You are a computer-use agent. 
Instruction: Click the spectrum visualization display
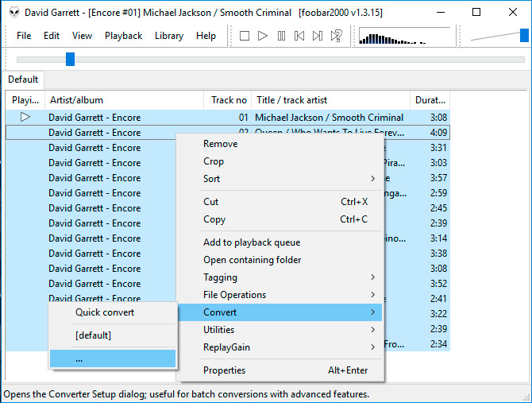click(x=404, y=36)
